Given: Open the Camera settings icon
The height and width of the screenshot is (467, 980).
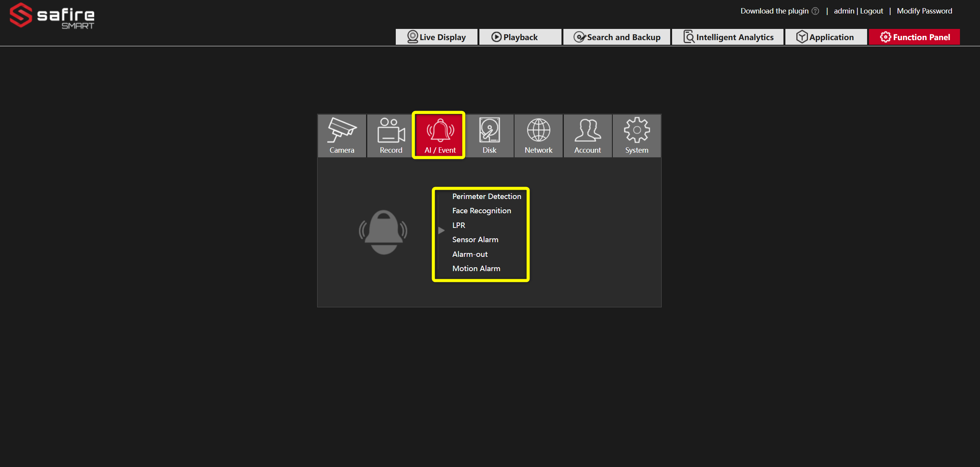Looking at the screenshot, I should [342, 135].
